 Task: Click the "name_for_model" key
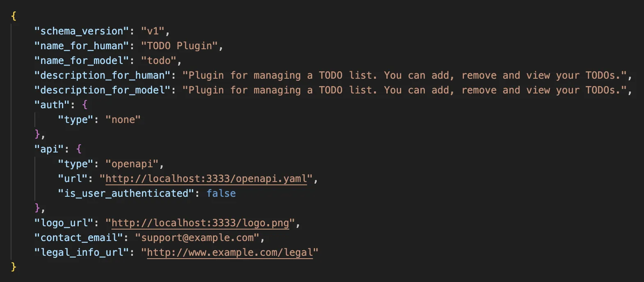(x=82, y=61)
